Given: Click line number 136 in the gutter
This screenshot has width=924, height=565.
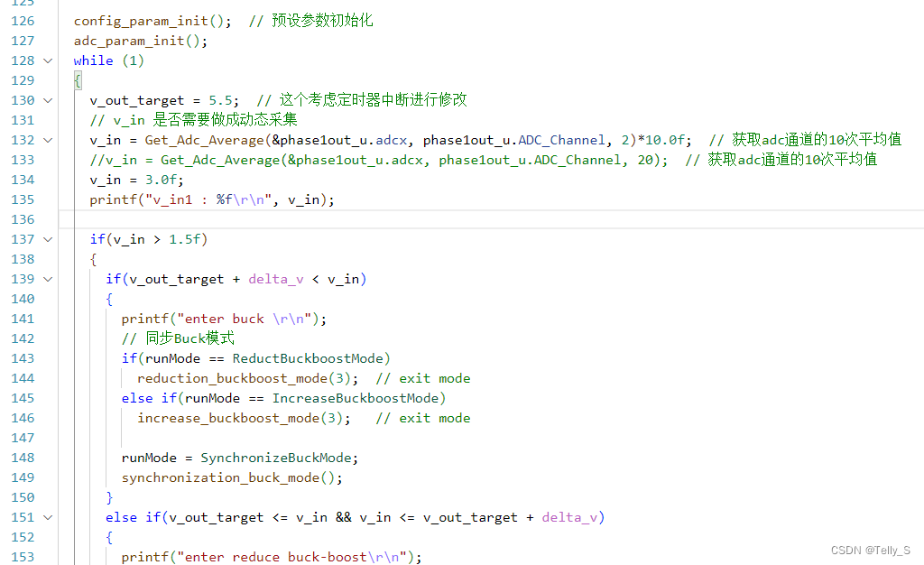Looking at the screenshot, I should tap(23, 219).
